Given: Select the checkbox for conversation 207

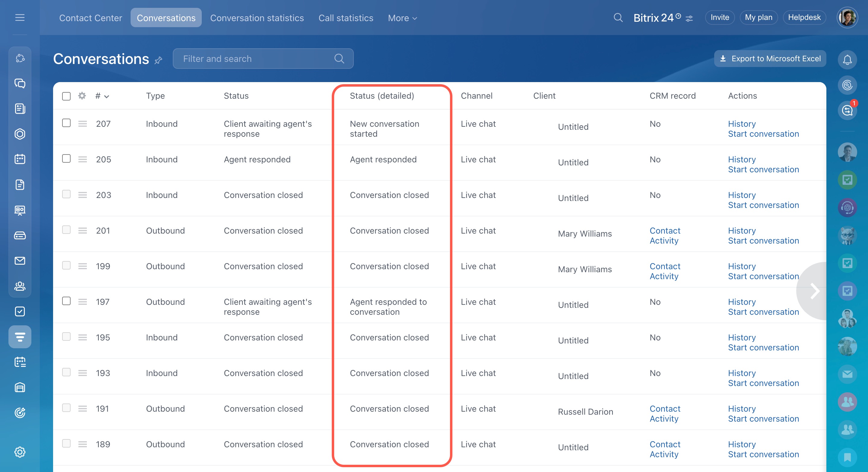Looking at the screenshot, I should (x=66, y=123).
